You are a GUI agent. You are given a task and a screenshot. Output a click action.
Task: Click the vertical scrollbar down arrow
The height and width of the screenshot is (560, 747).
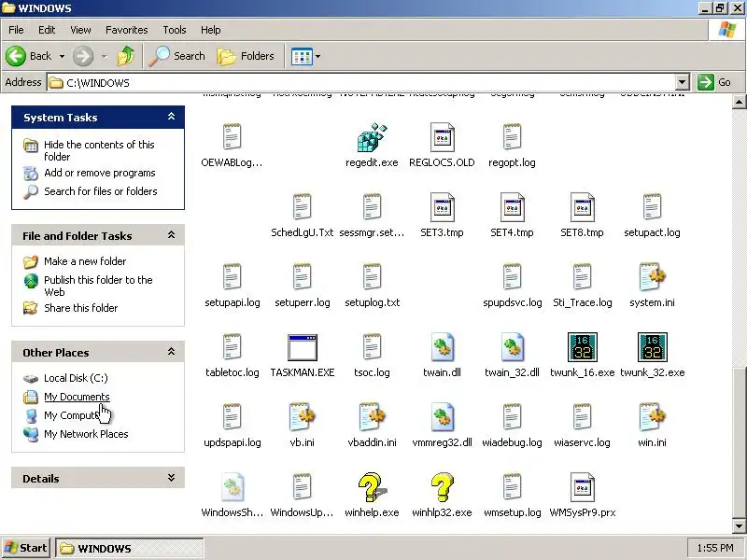(x=739, y=526)
